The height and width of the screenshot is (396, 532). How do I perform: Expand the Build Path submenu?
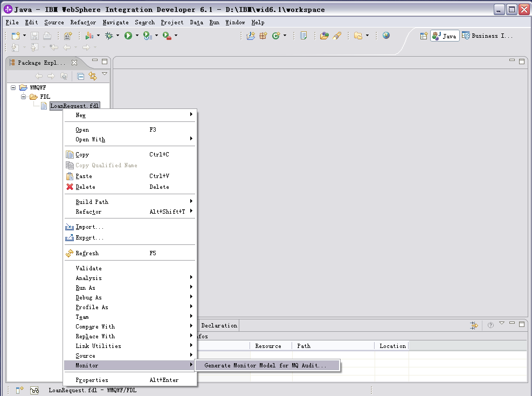tap(129, 202)
